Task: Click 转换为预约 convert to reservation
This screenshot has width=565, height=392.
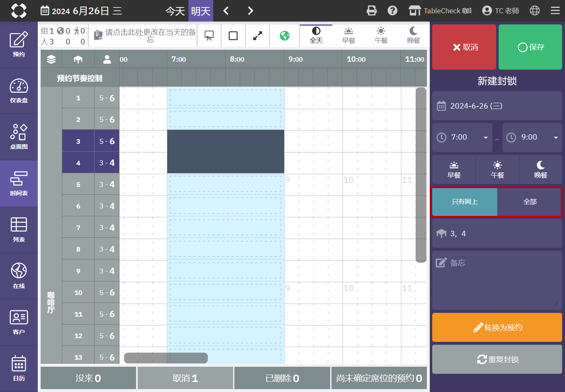Action: (497, 327)
